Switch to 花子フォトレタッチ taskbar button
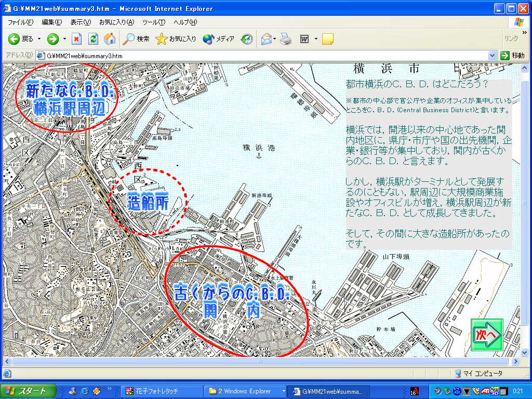This screenshot has width=532, height=399. point(162,391)
